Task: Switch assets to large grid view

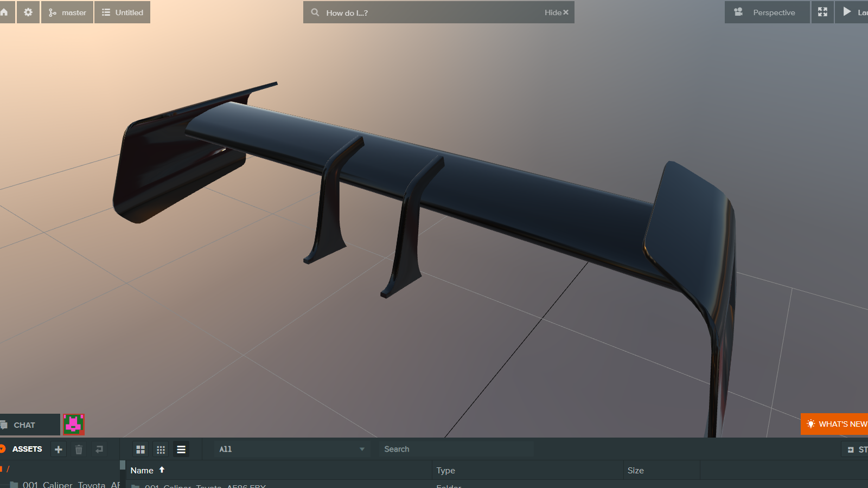Action: 141,450
